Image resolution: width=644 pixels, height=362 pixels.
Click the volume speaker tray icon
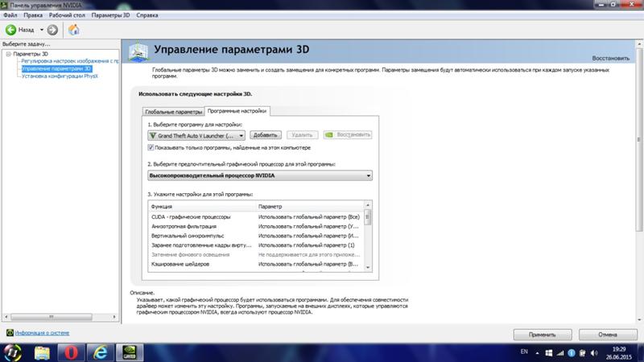[x=594, y=352]
